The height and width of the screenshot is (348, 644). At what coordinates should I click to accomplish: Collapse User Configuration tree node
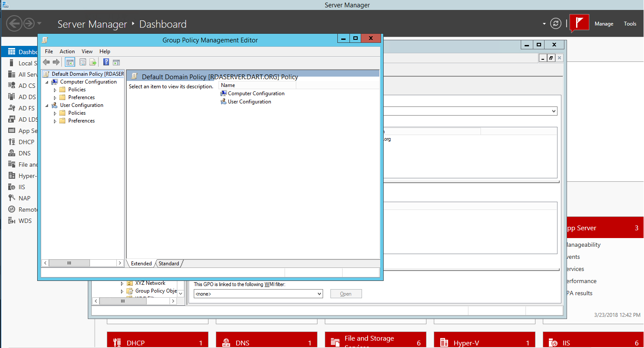(x=47, y=106)
